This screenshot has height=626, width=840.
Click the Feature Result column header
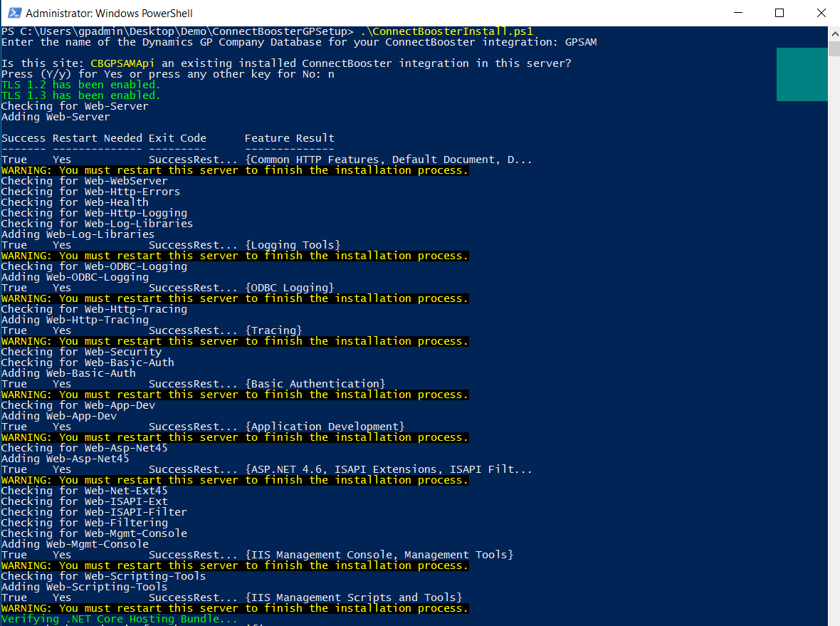[289, 138]
